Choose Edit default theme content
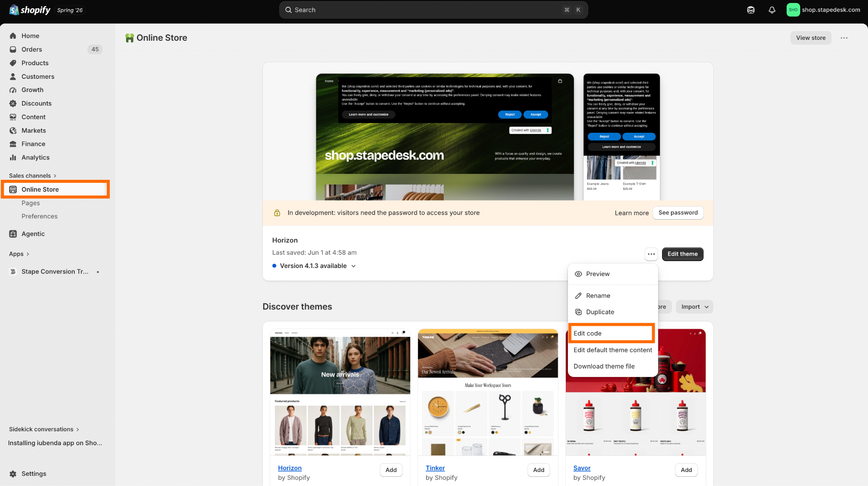868x486 pixels. point(613,350)
